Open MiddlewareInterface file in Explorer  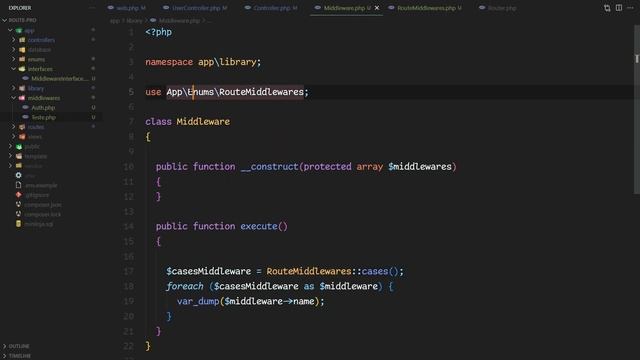click(60, 78)
